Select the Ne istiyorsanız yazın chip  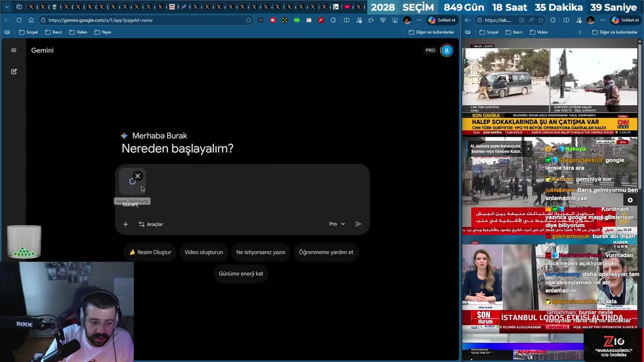pyautogui.click(x=261, y=252)
